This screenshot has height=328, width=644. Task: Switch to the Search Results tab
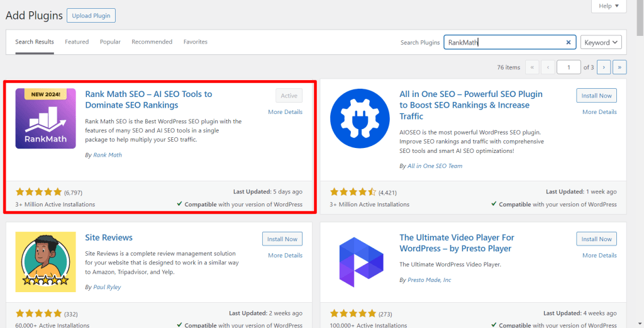coord(35,42)
